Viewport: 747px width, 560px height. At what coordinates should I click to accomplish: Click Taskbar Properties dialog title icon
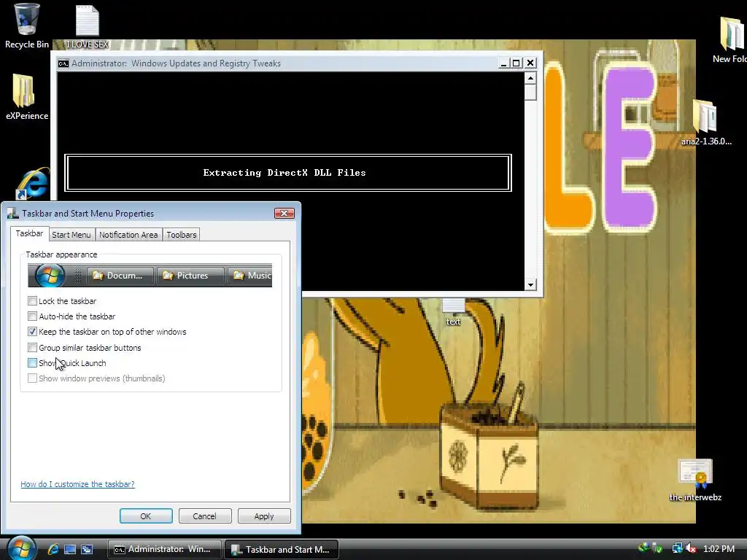click(x=13, y=214)
